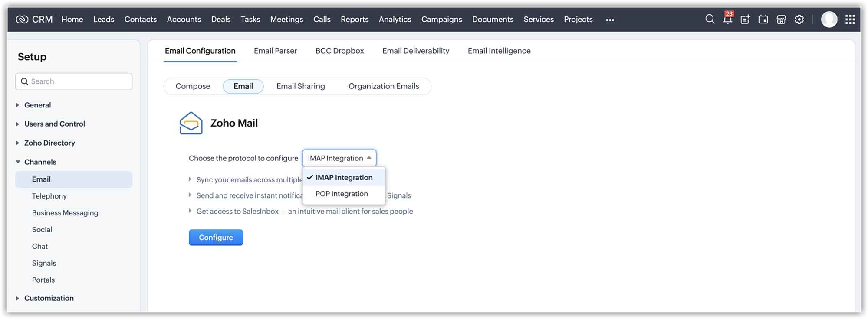Open Business Messaging in sidebar
868x319 pixels.
(x=65, y=213)
